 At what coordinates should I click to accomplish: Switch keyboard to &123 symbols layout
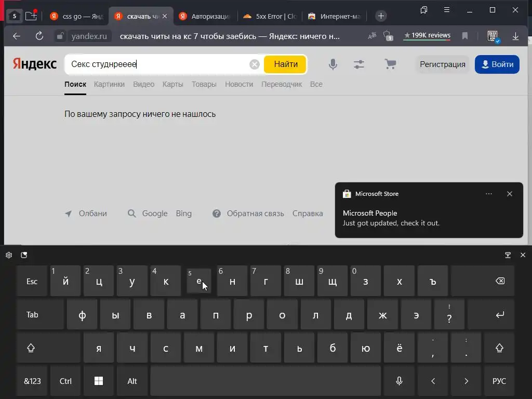click(x=32, y=381)
